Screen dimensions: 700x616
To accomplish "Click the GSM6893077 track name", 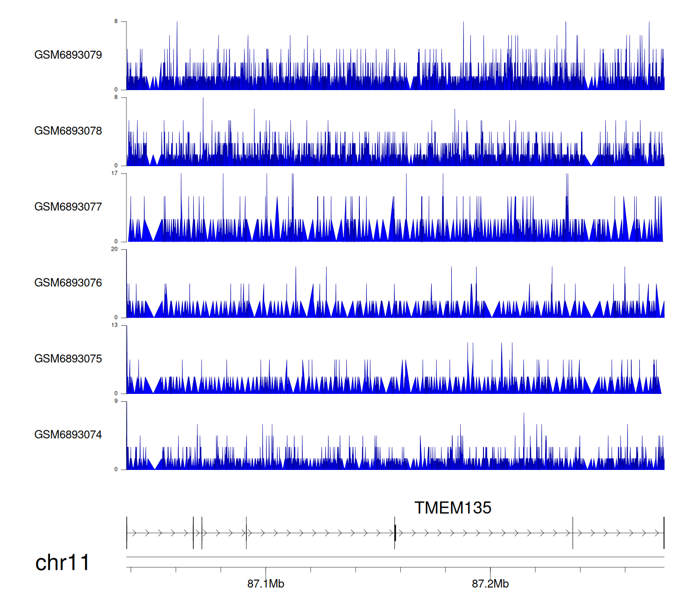I will click(68, 207).
